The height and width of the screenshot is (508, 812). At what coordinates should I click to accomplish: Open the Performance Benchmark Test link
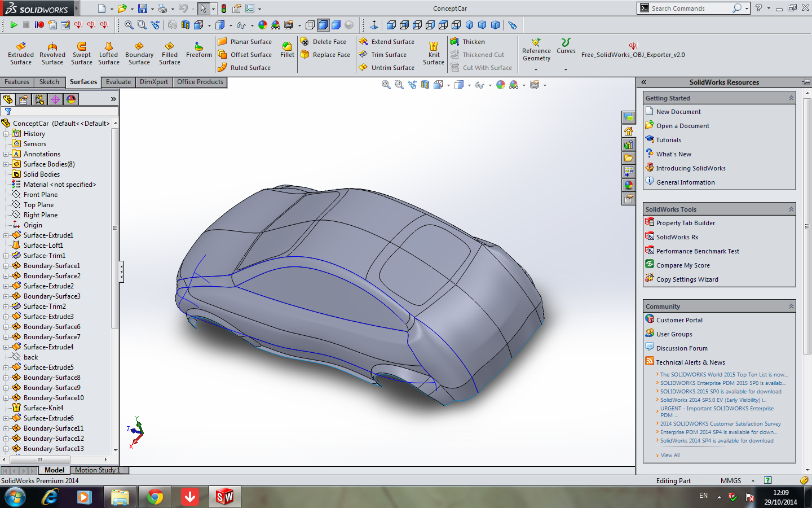coord(698,251)
